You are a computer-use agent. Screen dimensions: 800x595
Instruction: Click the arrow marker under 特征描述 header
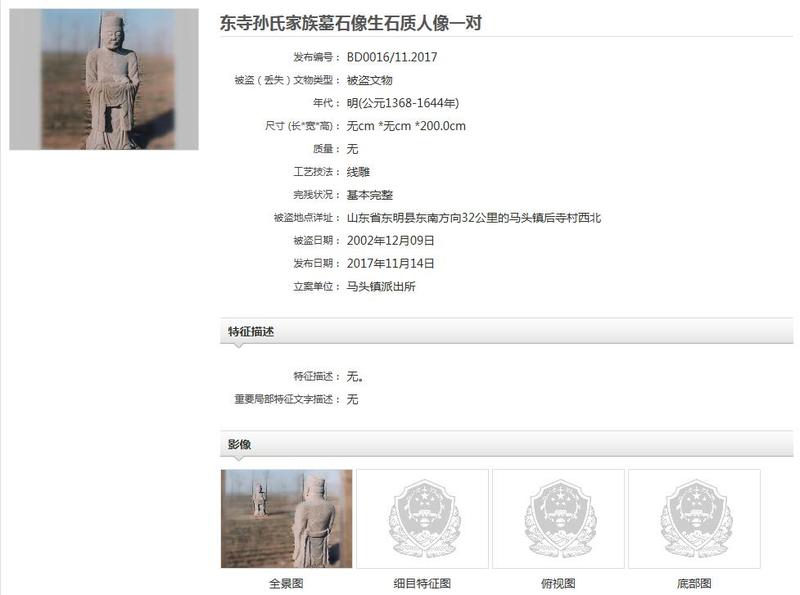(x=238, y=346)
